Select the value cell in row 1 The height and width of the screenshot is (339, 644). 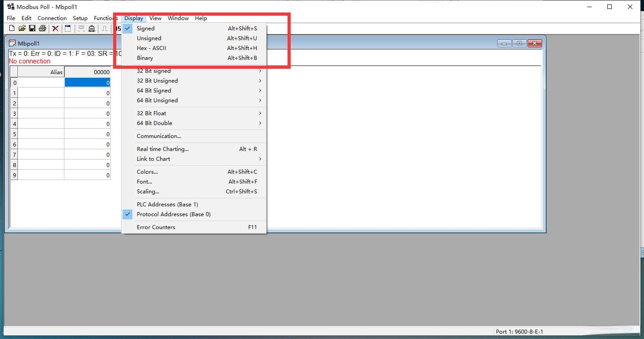tap(87, 93)
